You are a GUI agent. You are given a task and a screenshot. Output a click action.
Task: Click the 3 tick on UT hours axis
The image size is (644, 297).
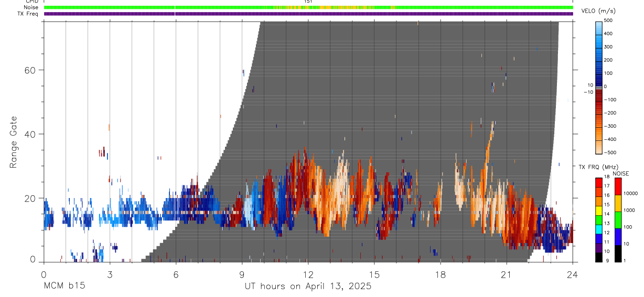point(110,274)
